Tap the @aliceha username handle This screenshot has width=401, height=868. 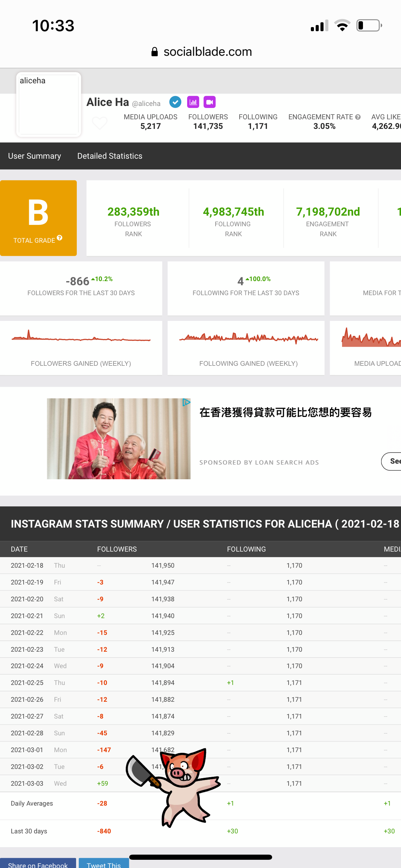pos(146,104)
